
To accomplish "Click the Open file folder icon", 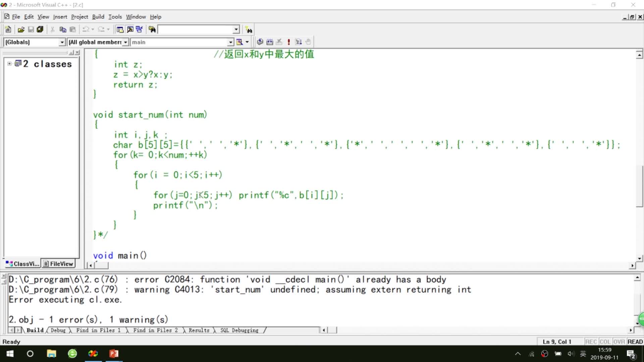I will [21, 29].
